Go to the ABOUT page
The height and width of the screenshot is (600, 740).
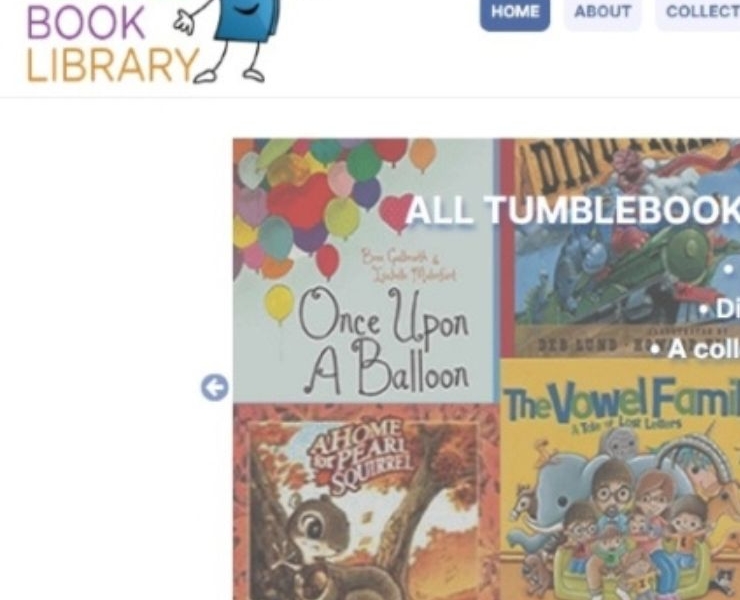(x=602, y=12)
